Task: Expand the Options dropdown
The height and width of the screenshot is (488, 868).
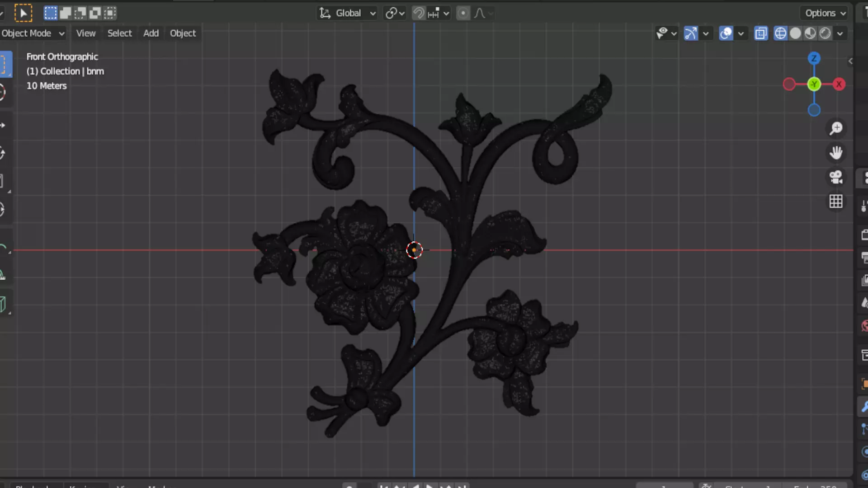Action: coord(825,13)
